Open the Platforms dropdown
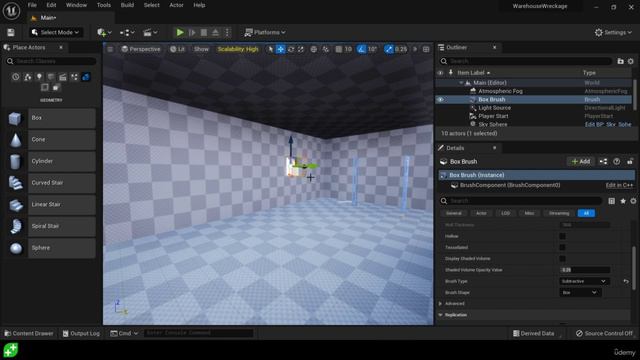This screenshot has width=640, height=360. click(x=265, y=32)
